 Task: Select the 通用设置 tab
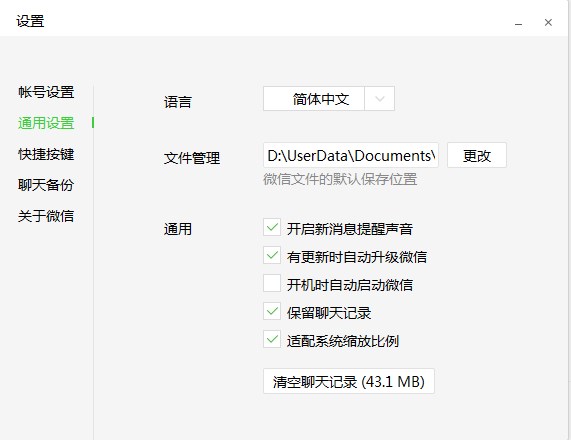[46, 123]
